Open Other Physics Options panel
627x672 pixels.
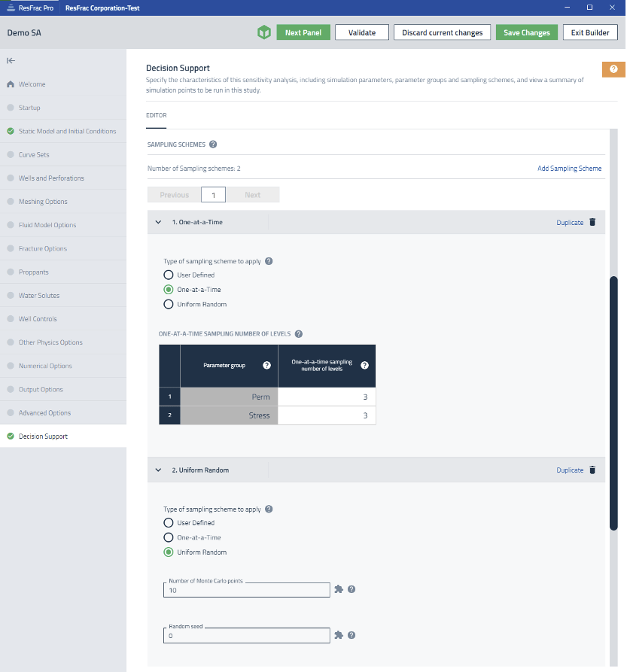(x=63, y=342)
